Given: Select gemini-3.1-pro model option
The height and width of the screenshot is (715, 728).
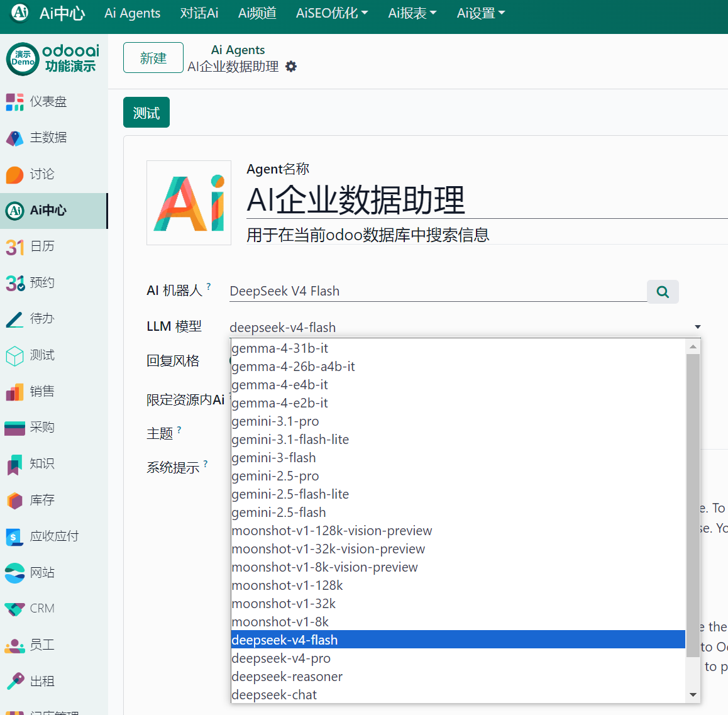Looking at the screenshot, I should pyautogui.click(x=458, y=421).
